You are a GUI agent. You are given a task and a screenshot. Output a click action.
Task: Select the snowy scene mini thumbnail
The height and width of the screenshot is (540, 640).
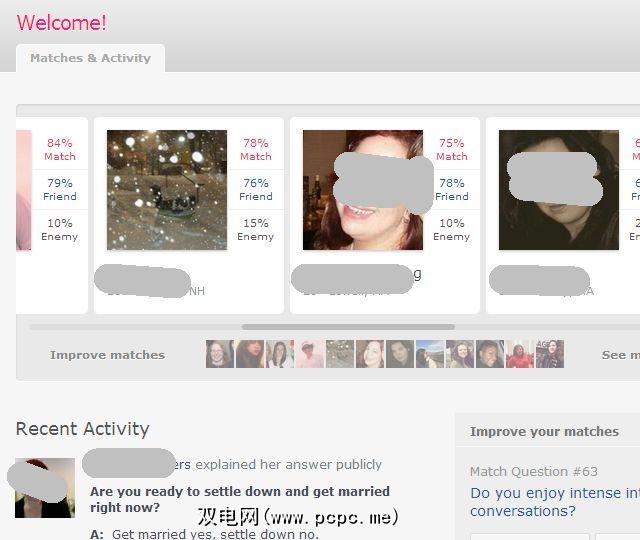tap(340, 354)
